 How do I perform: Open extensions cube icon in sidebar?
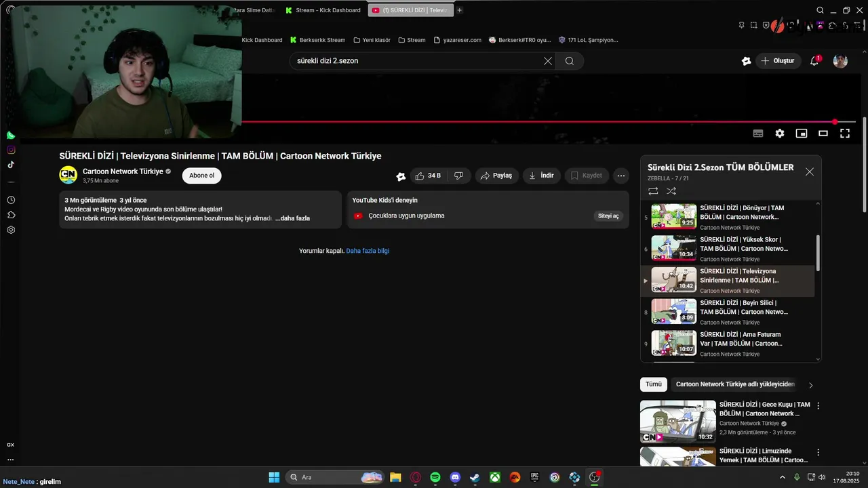click(x=11, y=215)
